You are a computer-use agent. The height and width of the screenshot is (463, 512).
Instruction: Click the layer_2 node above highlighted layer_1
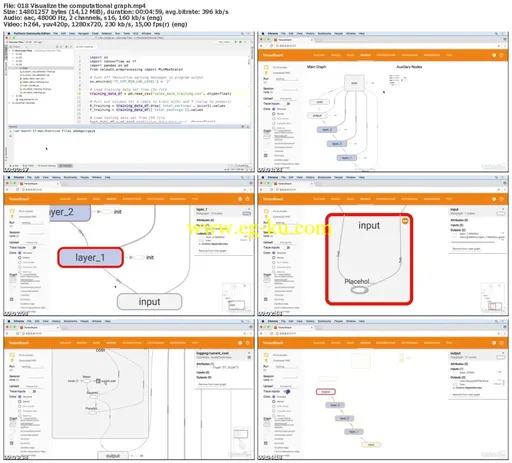coord(70,212)
